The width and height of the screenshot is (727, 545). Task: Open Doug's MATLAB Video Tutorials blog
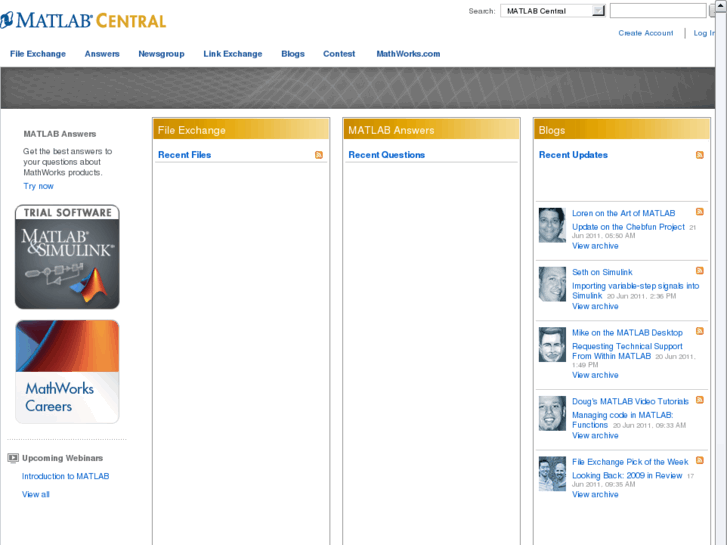click(630, 401)
